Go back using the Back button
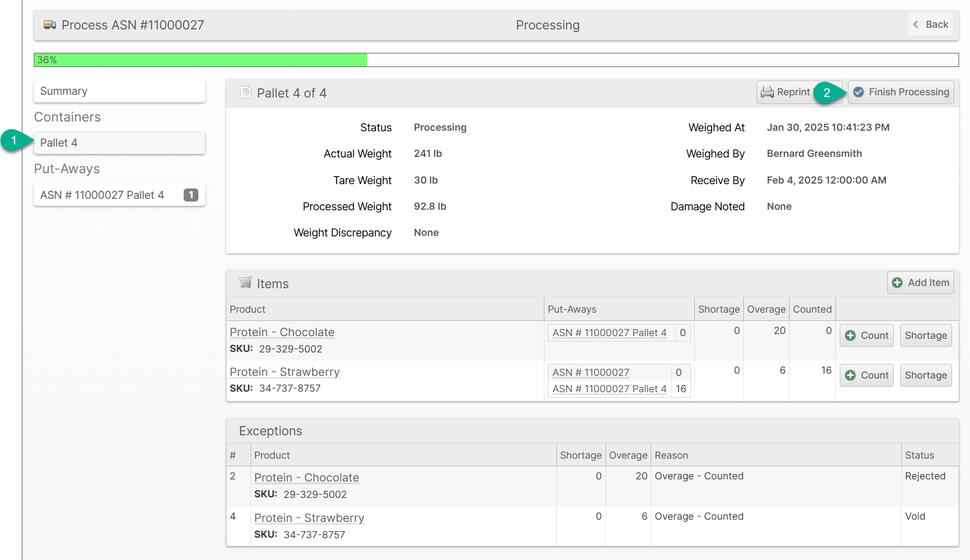 [930, 25]
